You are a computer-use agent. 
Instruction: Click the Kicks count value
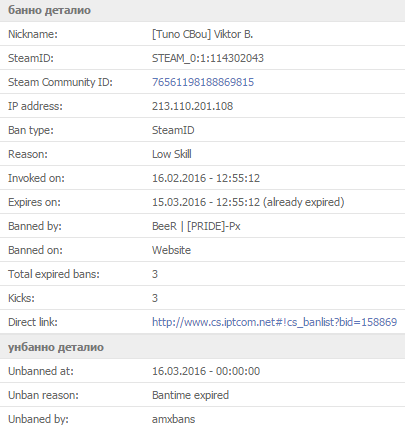(x=155, y=298)
